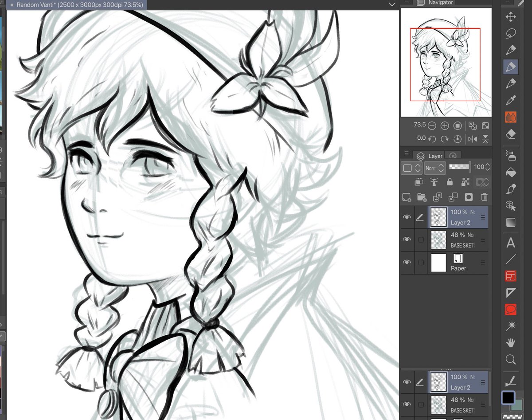Zoom in using Navigator plus button
Image resolution: width=532 pixels, height=420 pixels.
click(x=445, y=126)
